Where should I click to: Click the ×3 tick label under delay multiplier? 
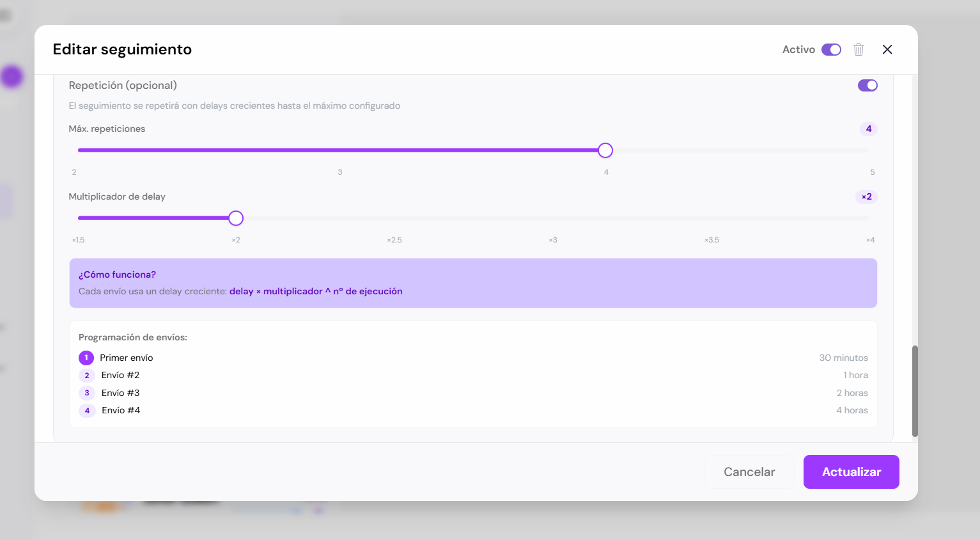pyautogui.click(x=553, y=240)
